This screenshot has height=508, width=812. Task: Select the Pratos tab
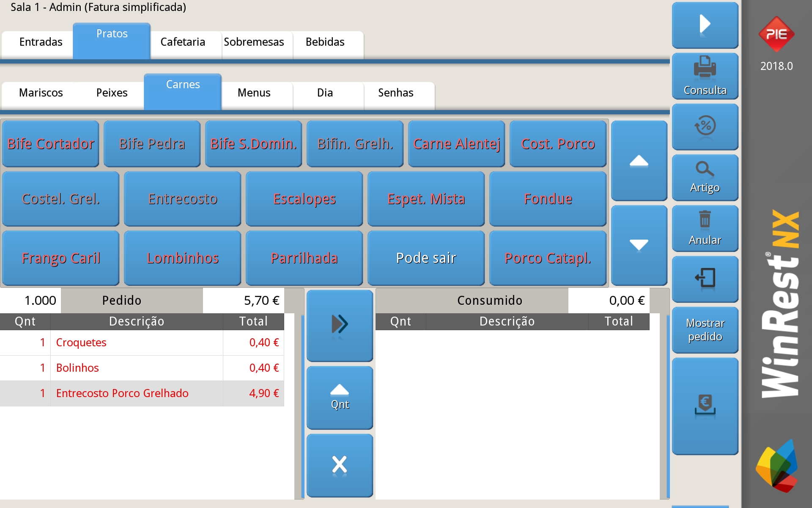(x=112, y=41)
